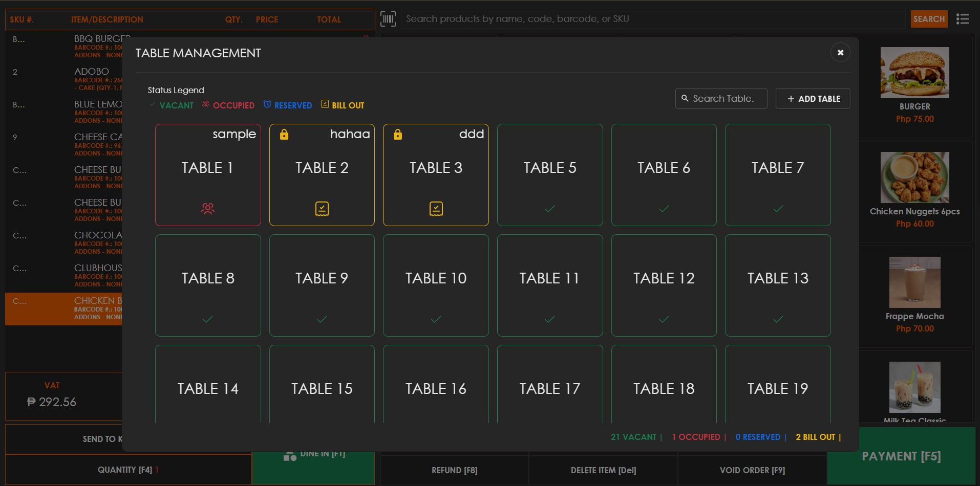Select the Table 7 card
This screenshot has height=486, width=980.
click(777, 175)
